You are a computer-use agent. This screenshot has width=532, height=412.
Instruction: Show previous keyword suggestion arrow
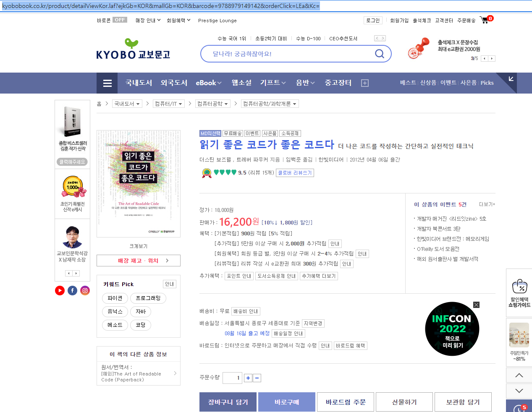point(377,38)
